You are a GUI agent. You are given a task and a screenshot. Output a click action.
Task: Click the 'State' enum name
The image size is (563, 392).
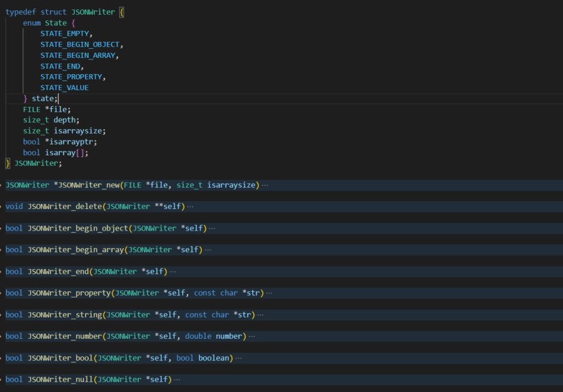[x=56, y=22]
